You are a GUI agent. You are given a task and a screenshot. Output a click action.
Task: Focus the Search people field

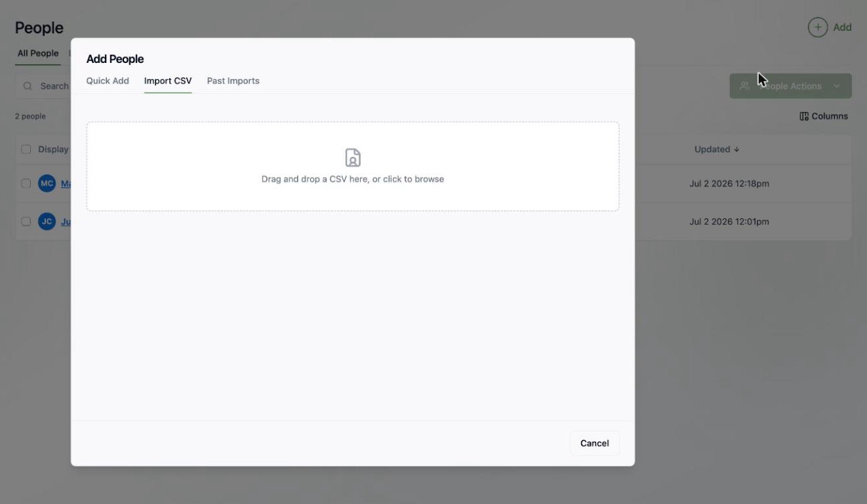click(x=43, y=86)
